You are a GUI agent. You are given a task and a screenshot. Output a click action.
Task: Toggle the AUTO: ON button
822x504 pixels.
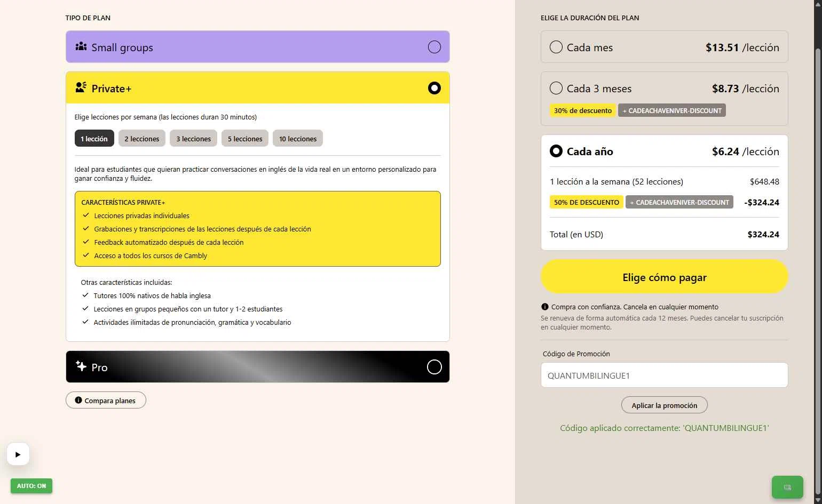click(31, 486)
